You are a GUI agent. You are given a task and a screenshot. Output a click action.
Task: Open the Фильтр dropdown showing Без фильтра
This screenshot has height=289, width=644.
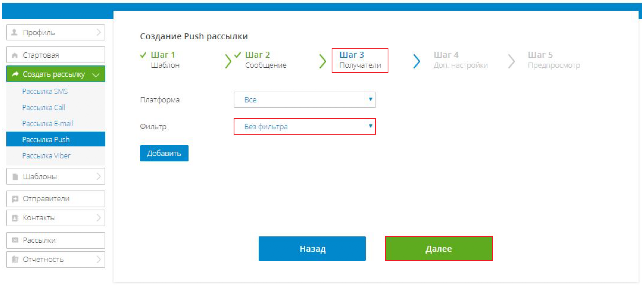click(305, 126)
